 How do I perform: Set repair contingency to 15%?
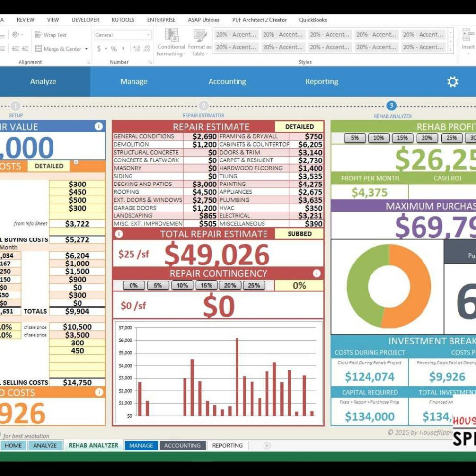coord(206,285)
